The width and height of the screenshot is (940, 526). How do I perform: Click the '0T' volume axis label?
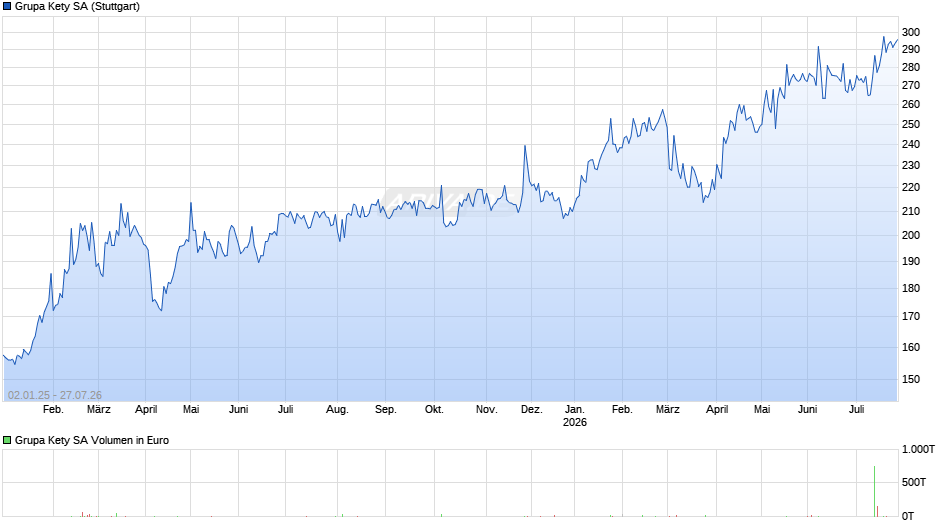[x=908, y=516]
